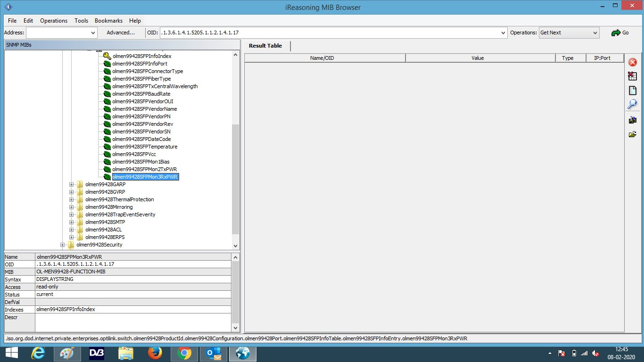This screenshot has height=362, width=644.
Task: Expand the olmen99428GVRP node
Action: 72,192
